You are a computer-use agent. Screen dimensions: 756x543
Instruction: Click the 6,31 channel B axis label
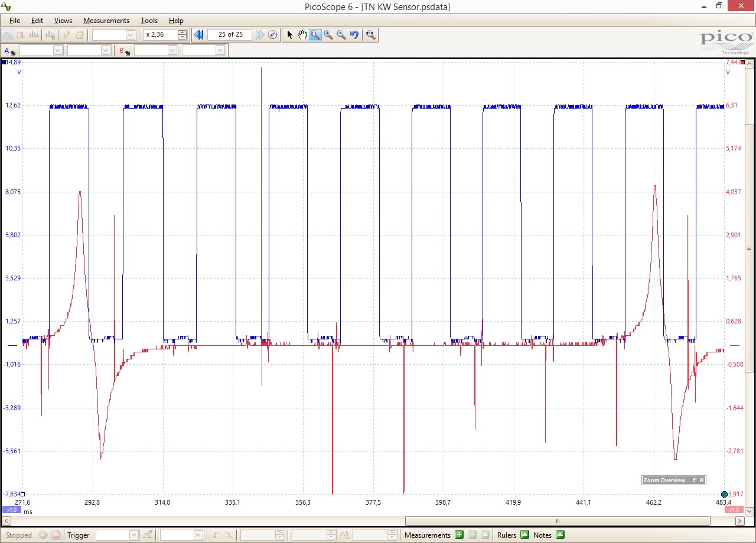point(731,105)
